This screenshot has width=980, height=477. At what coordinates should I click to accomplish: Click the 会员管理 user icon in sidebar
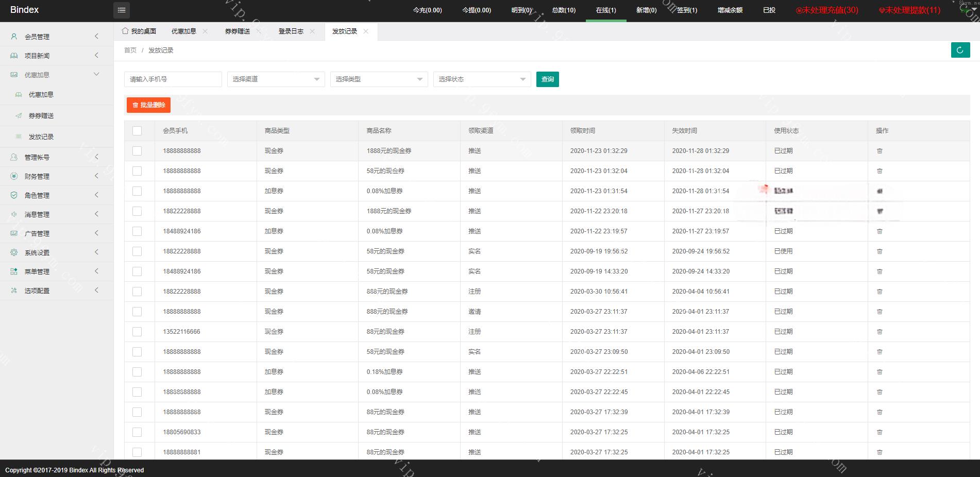pos(14,37)
